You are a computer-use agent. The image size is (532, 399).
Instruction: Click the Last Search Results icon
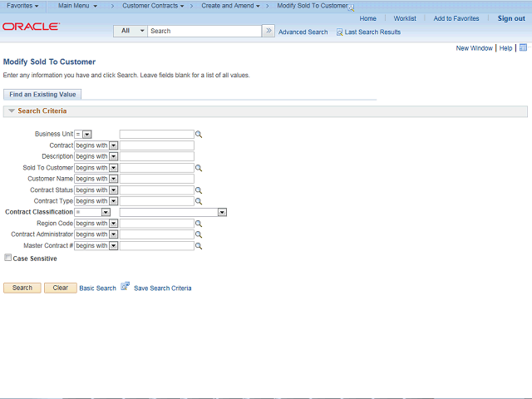pyautogui.click(x=339, y=32)
